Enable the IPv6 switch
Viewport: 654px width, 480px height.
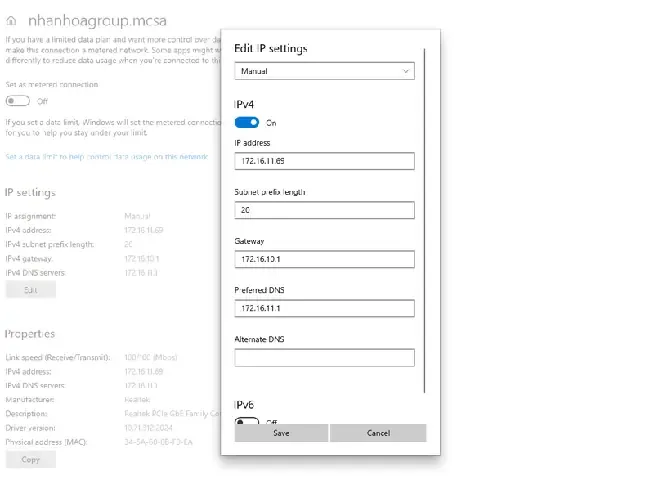point(247,422)
